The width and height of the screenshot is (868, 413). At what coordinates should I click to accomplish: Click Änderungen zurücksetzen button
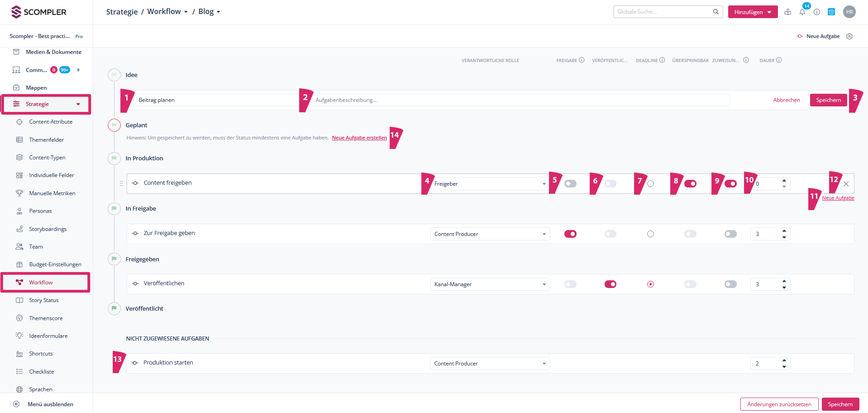(779, 404)
